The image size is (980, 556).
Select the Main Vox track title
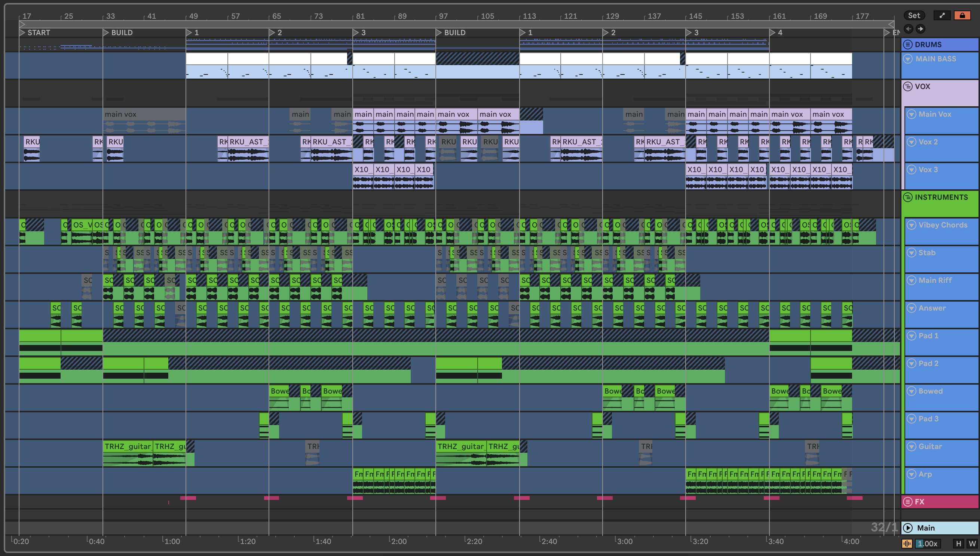click(935, 114)
